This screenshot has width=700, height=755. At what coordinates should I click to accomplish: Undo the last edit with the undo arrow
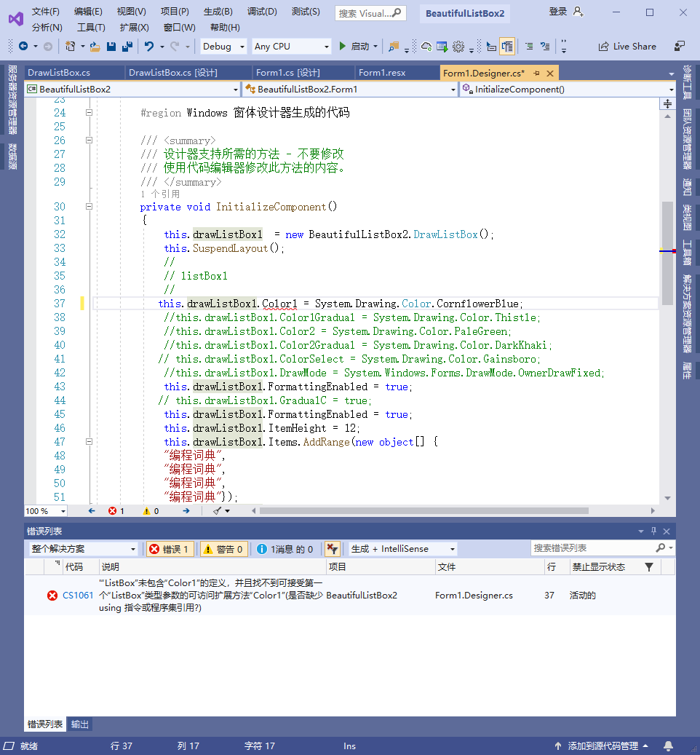click(x=149, y=46)
